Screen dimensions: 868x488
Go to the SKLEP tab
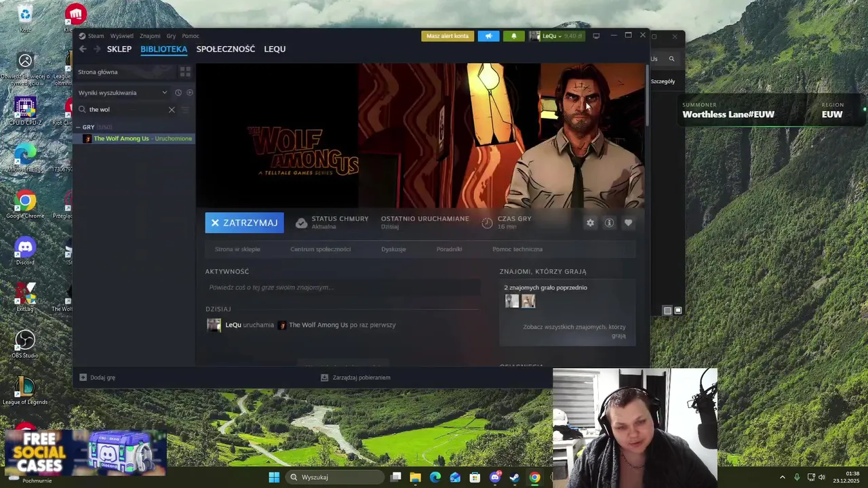tap(119, 49)
